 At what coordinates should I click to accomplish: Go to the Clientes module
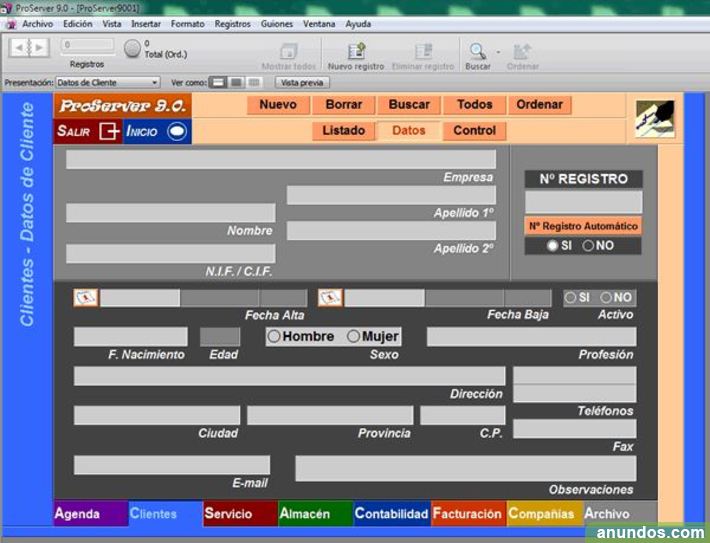point(166,514)
